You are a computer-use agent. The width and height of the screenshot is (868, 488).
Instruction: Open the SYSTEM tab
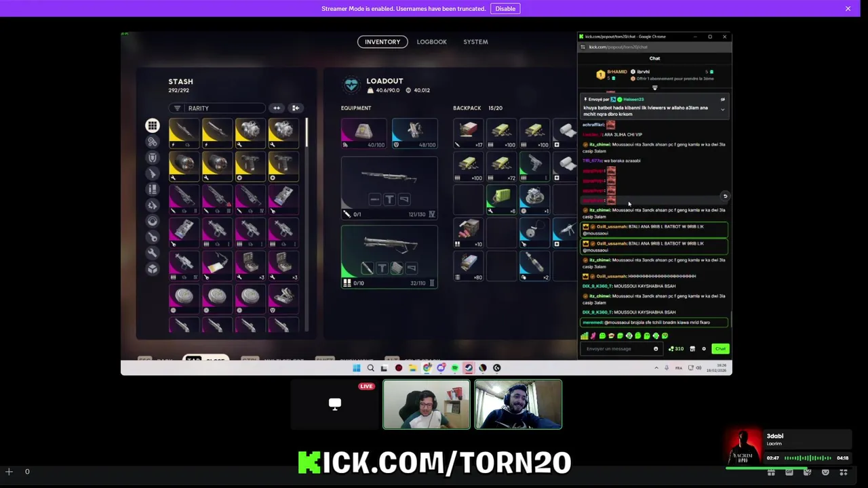475,42
